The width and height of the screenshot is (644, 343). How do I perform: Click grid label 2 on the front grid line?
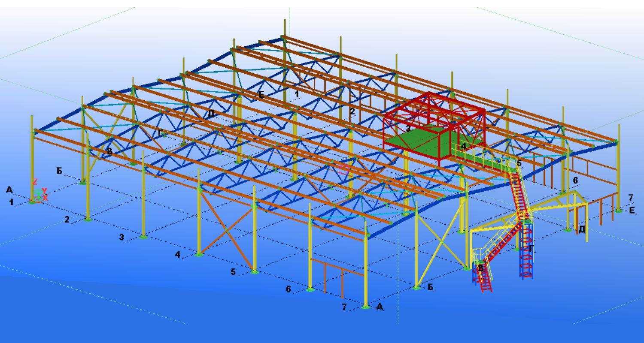tap(67, 220)
